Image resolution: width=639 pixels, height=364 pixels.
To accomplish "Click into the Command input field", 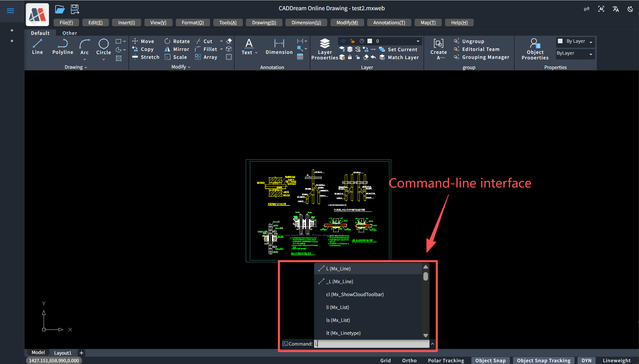I will click(372, 344).
